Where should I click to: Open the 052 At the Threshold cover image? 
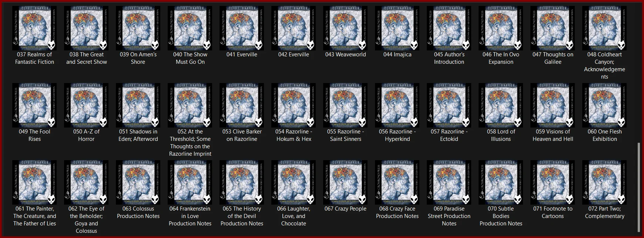(190, 105)
